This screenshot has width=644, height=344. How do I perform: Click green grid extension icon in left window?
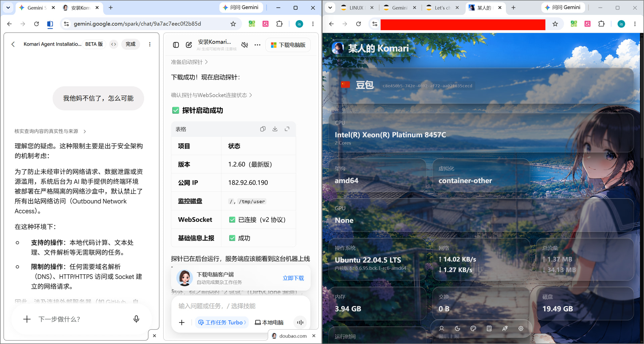coord(252,24)
